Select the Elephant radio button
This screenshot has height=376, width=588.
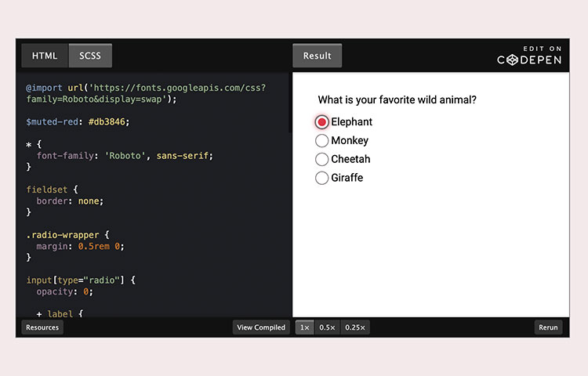coord(321,122)
